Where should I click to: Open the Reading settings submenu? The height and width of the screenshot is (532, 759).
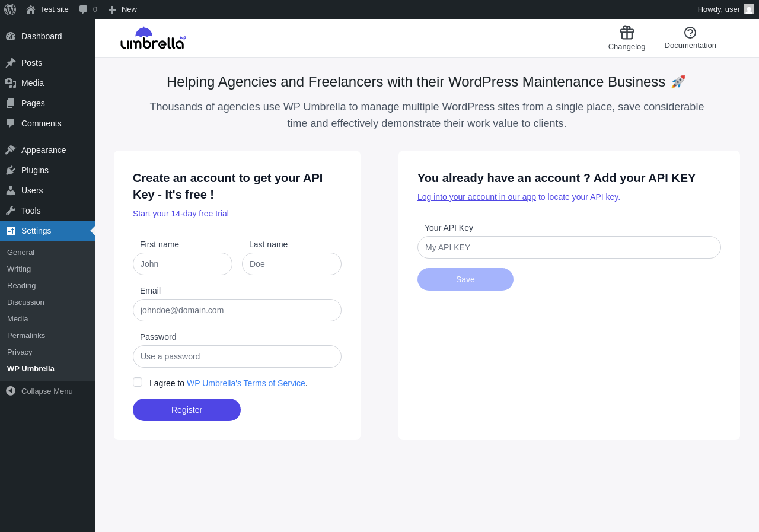(x=47, y=285)
